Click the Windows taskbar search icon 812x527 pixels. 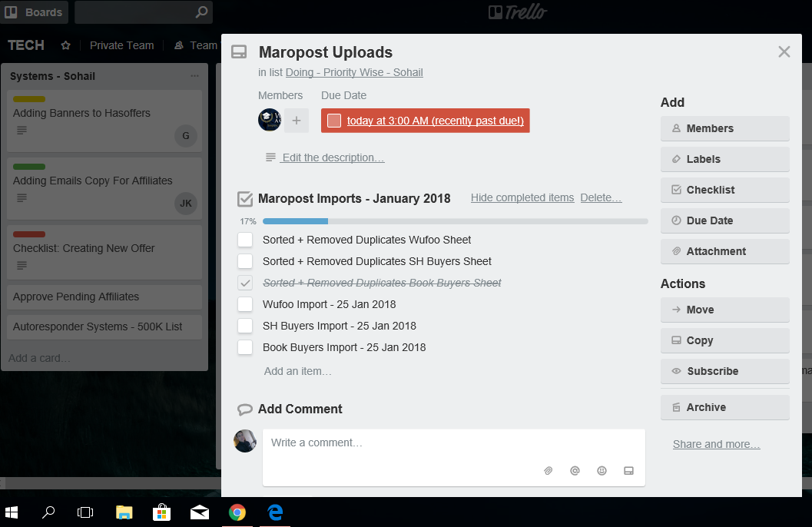click(x=48, y=512)
